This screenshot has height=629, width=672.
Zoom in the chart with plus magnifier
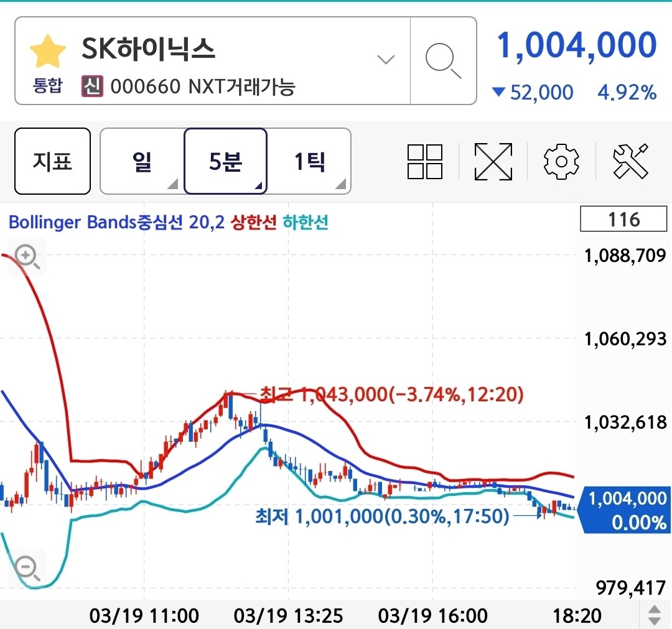click(27, 257)
